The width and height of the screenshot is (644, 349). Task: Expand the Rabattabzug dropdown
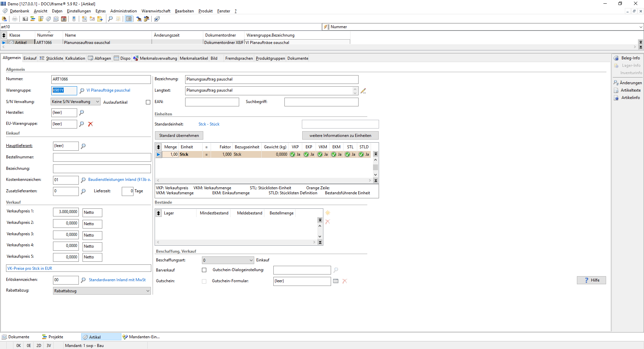pyautogui.click(x=102, y=291)
